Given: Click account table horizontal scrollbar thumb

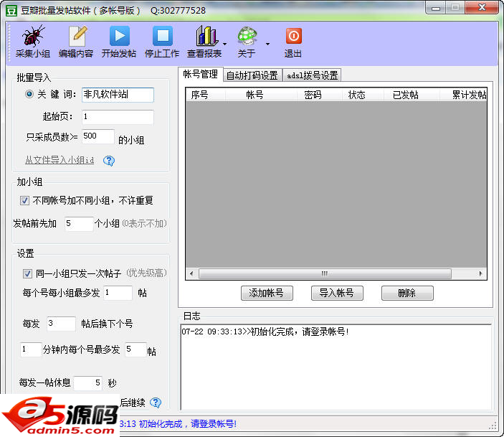Looking at the screenshot, I should (x=325, y=274).
